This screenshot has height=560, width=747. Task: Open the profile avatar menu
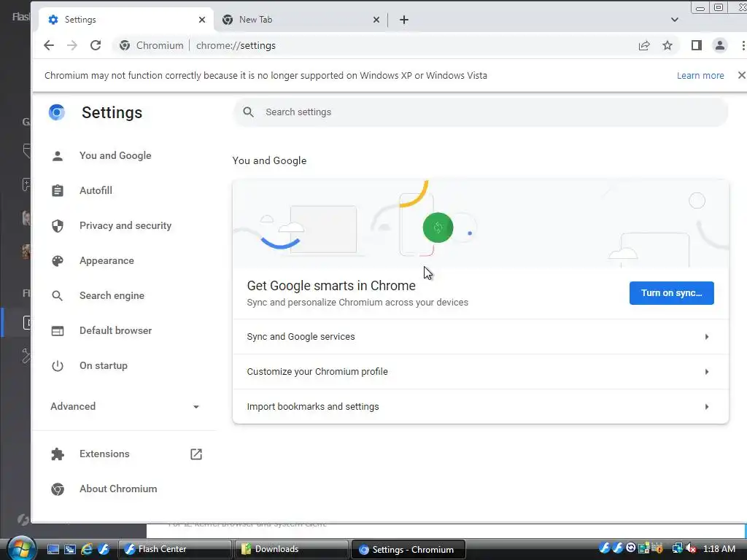point(720,45)
